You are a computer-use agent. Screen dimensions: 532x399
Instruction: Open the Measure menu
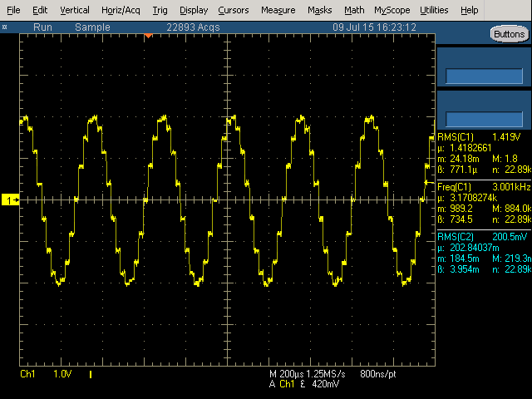pyautogui.click(x=278, y=10)
